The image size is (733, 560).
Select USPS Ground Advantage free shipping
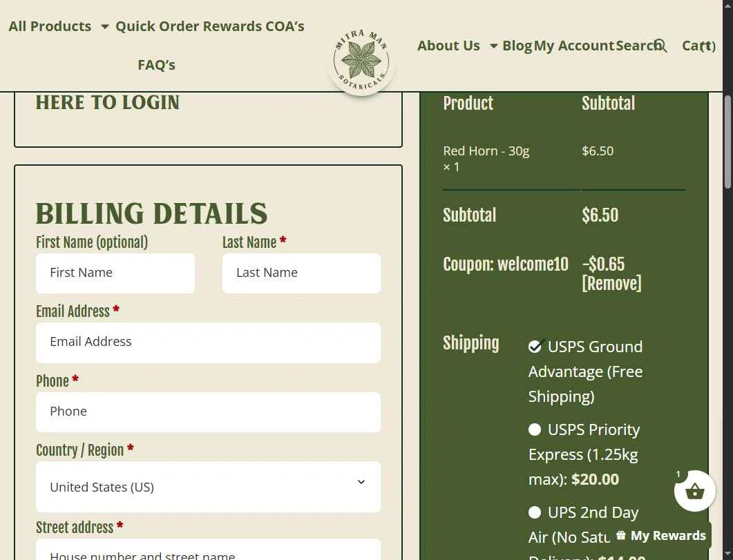coord(535,347)
